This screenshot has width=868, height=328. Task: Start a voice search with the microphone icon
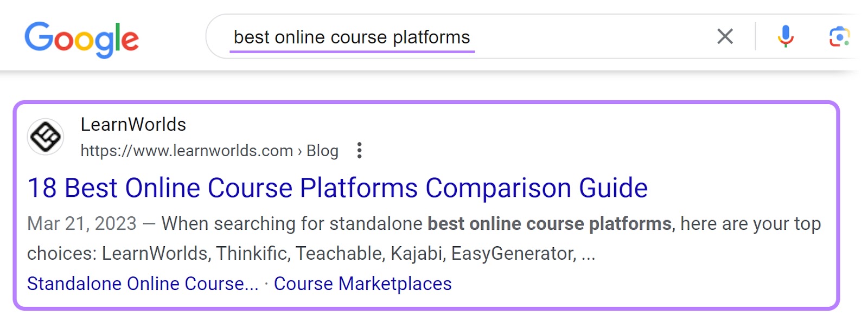click(785, 36)
